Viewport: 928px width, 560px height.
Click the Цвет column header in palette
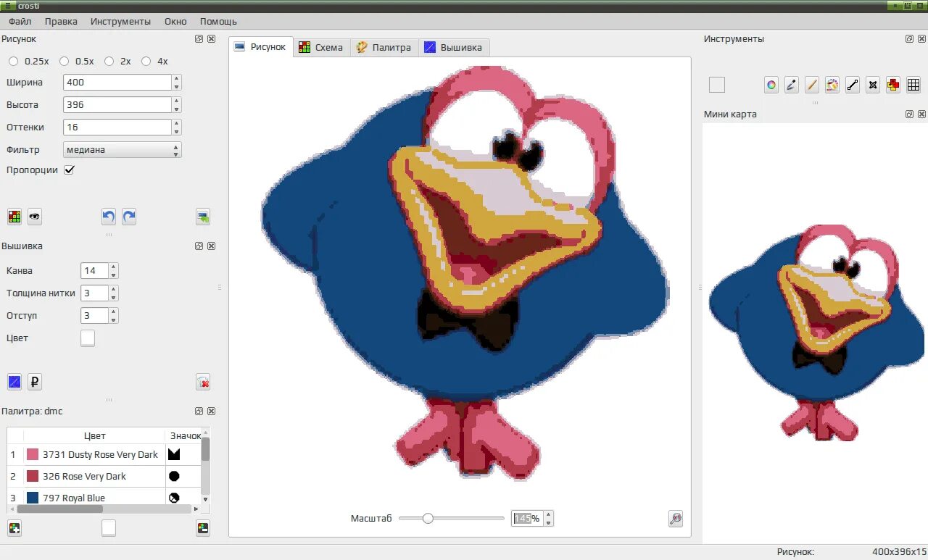94,436
